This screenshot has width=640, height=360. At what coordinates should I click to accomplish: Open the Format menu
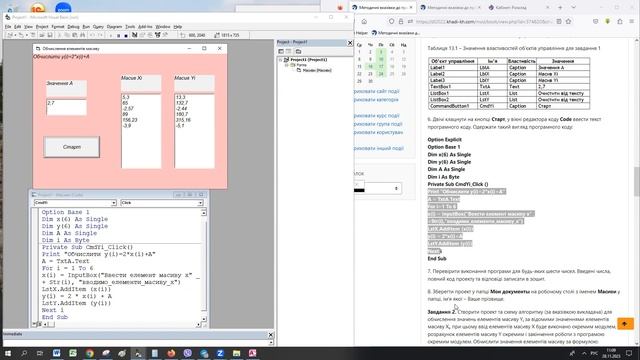tap(58, 27)
